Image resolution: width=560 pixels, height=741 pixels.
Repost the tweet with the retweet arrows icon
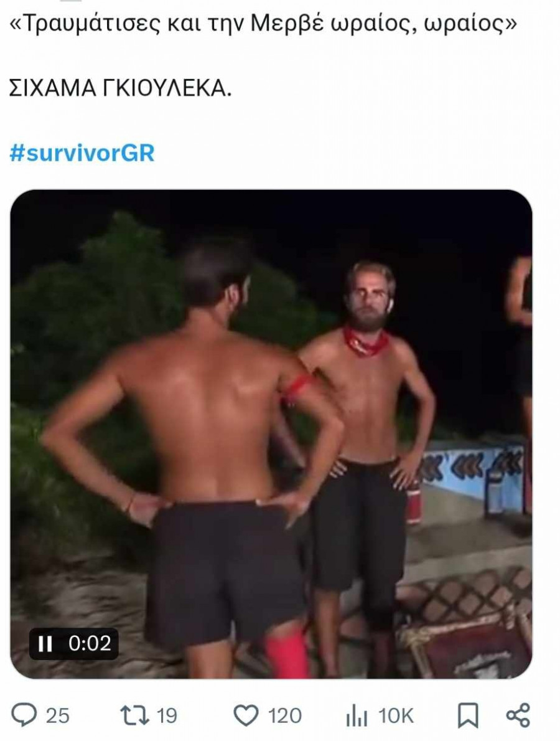tap(134, 715)
